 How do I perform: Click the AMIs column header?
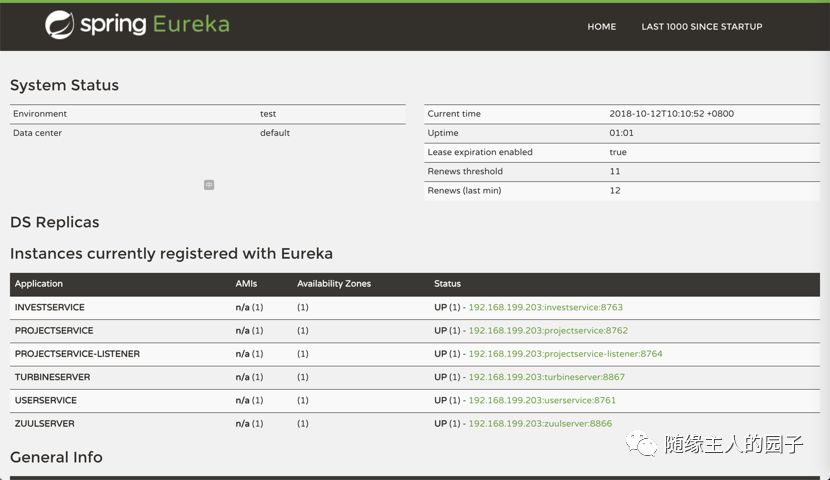click(246, 284)
